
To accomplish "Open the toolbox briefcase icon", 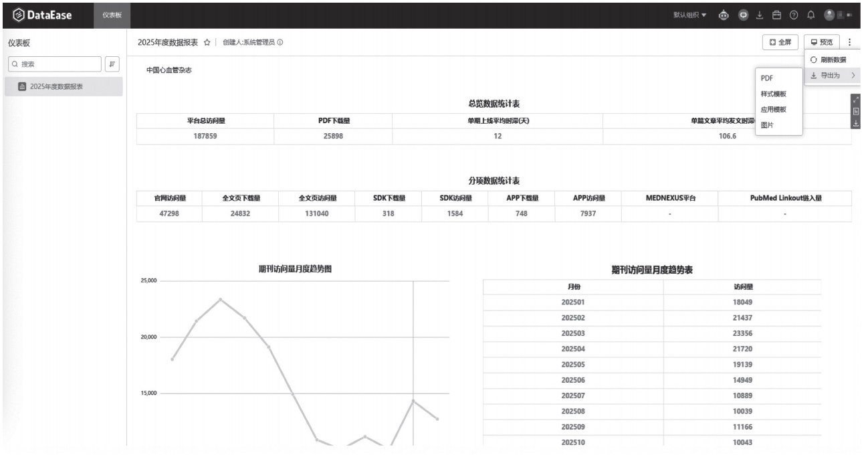I will coord(776,15).
